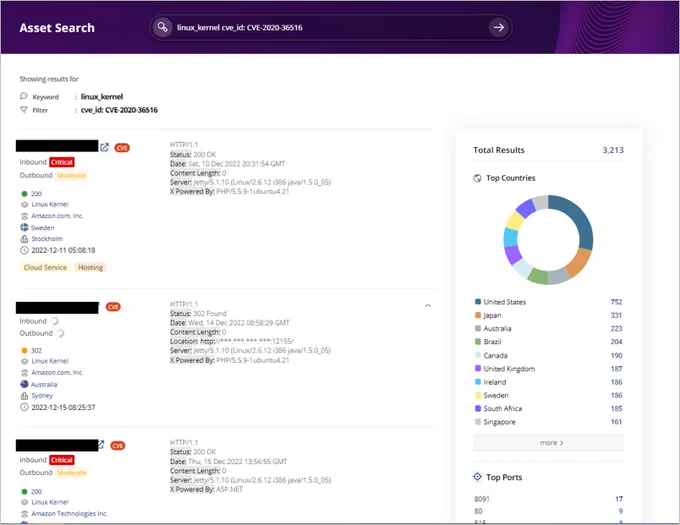The height and width of the screenshot is (525, 680).
Task: Click the Sweden country link in first result
Action: tap(42, 228)
